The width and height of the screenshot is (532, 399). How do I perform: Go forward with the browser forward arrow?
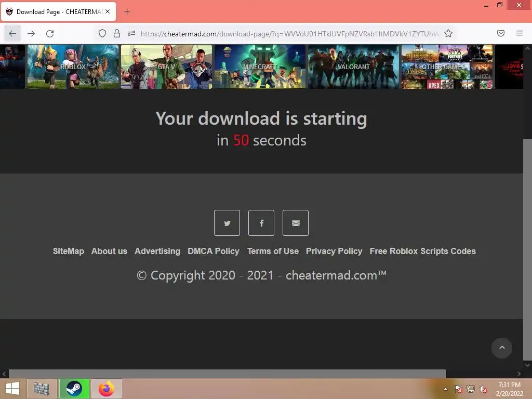pos(31,34)
